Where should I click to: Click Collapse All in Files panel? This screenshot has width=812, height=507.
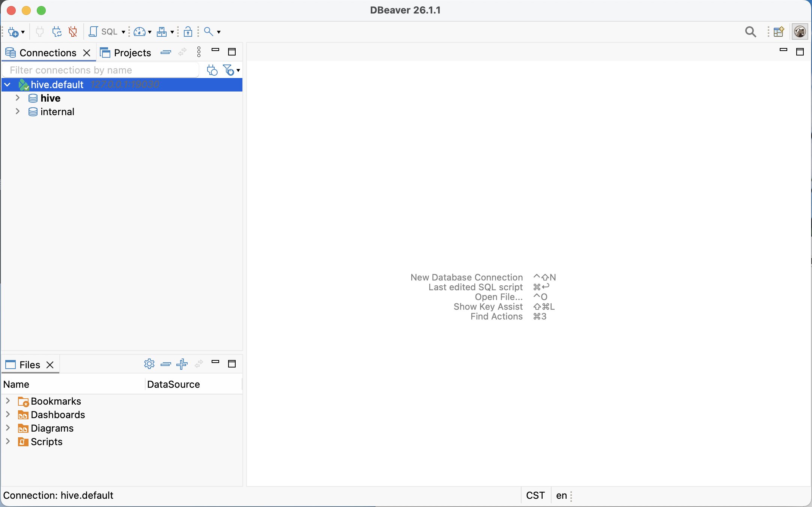tap(165, 364)
